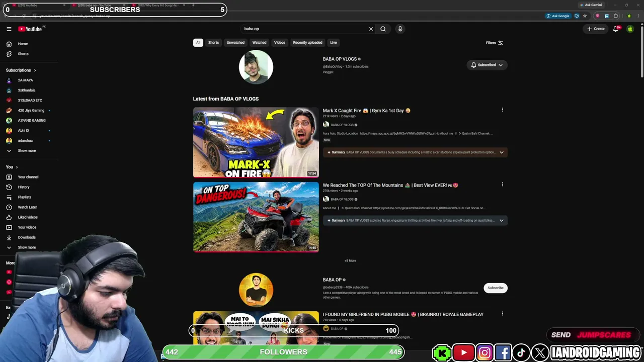
Task: Open the BABA OP VLOGS channel avatar
Action: 256,67
